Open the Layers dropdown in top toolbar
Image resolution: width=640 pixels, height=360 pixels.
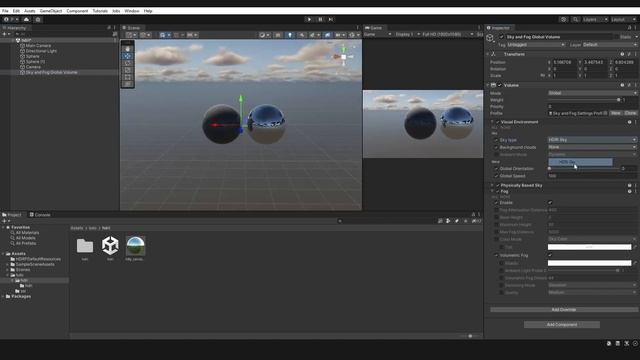point(595,19)
